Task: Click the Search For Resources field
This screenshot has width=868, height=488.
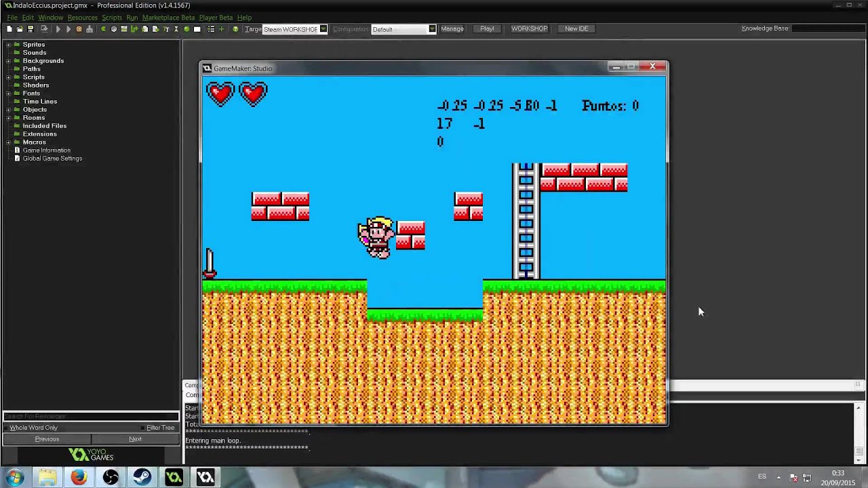Action: coord(91,417)
